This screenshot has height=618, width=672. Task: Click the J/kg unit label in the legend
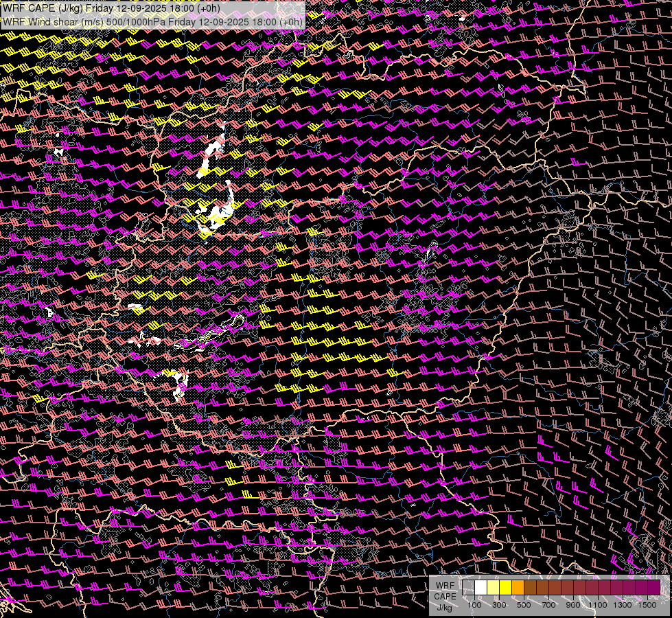click(444, 607)
